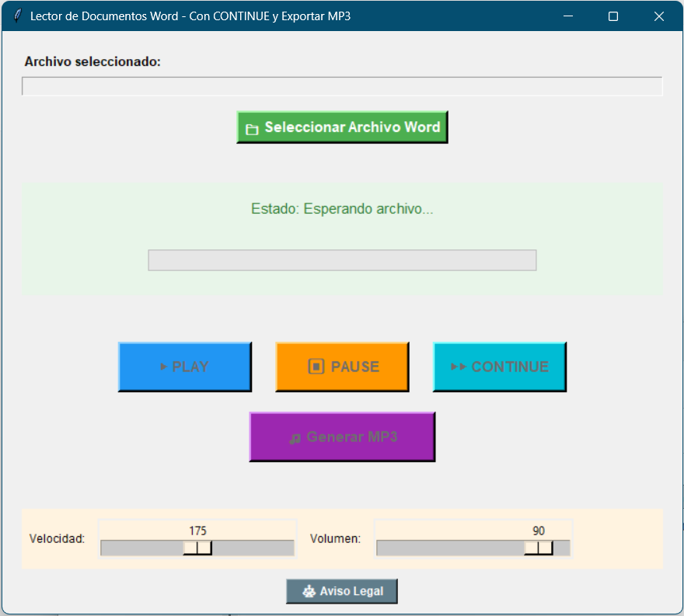Click the Volumen slider handle at 90
Screen dimensions: 684x616
pyautogui.click(x=539, y=548)
